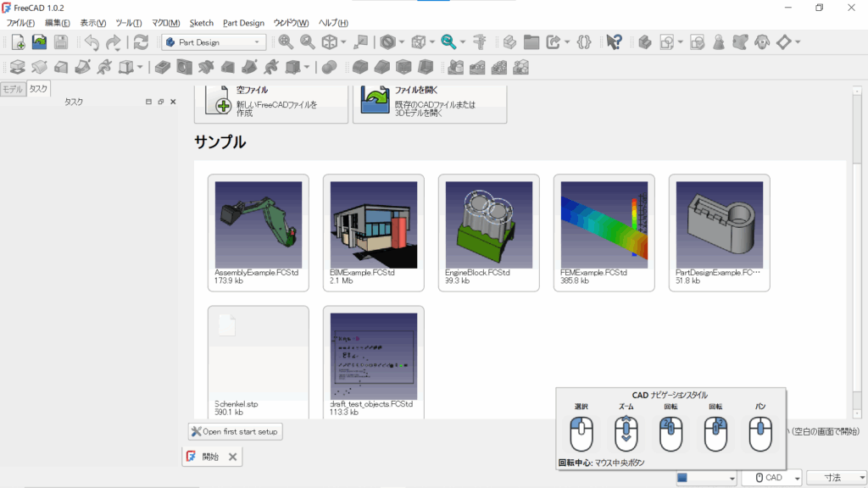Image resolution: width=868 pixels, height=488 pixels.
Task: Click the background color swatch in status bar
Action: [685, 477]
